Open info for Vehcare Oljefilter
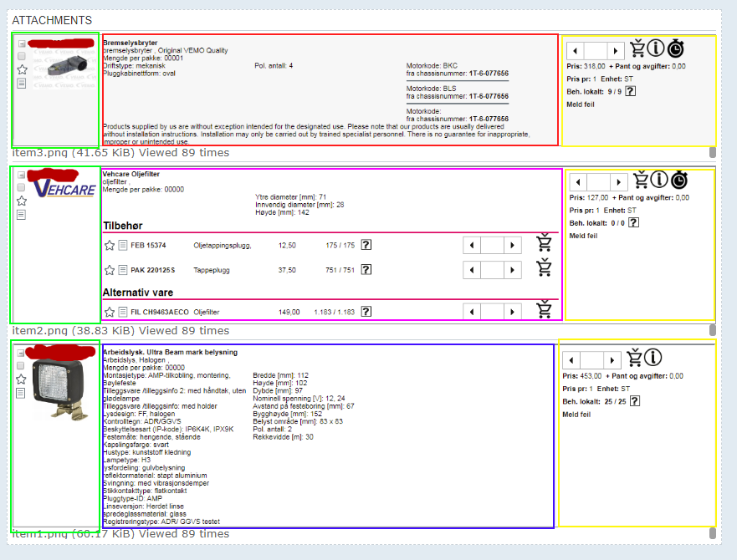The image size is (737, 560). [x=659, y=179]
